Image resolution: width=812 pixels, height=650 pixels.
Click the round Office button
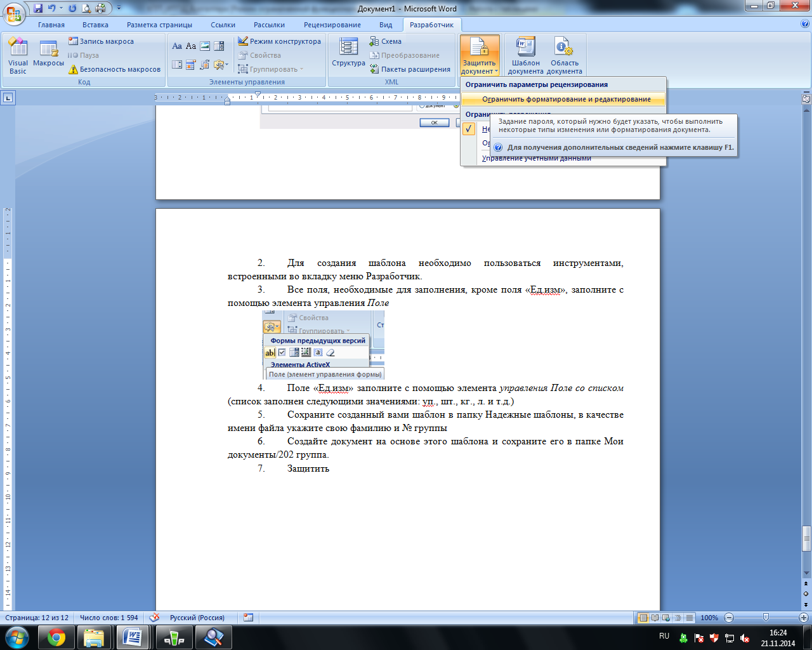(x=14, y=14)
